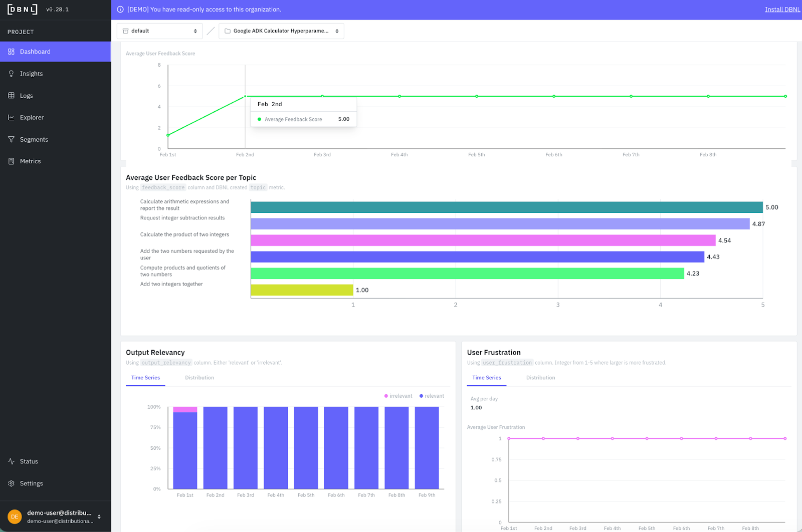
Task: Click the teal 5.00 topic bar
Action: click(x=507, y=207)
